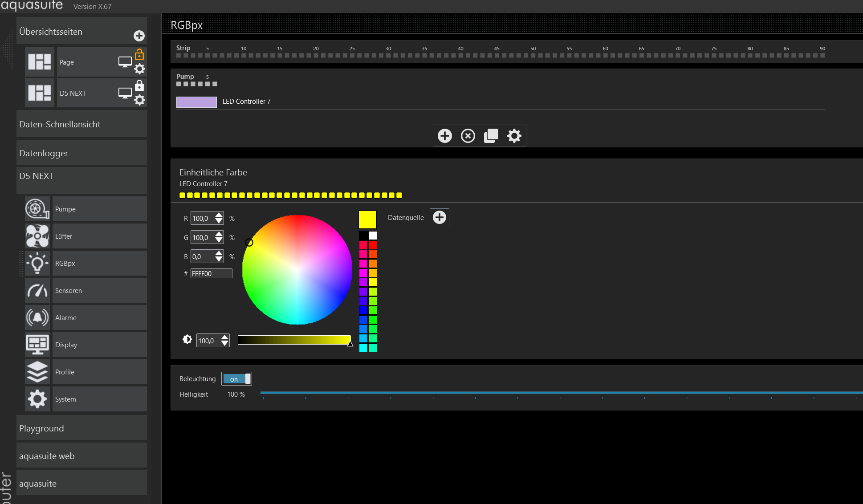The width and height of the screenshot is (863, 504).
Task: Add a new overview page
Action: (139, 36)
